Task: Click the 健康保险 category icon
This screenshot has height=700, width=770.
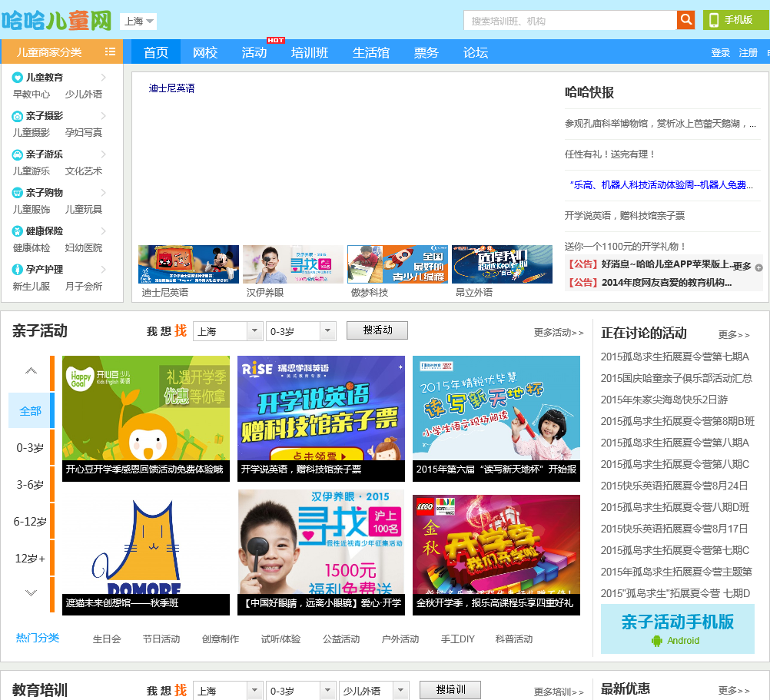Action: pos(17,231)
